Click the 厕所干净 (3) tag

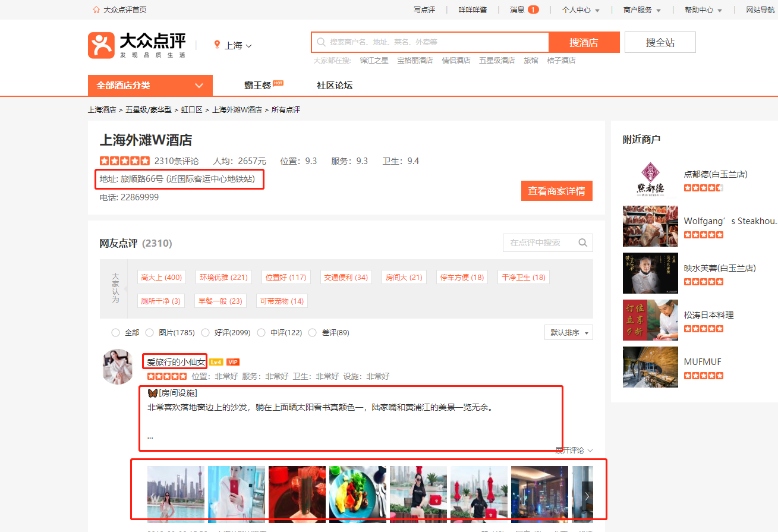[x=161, y=301]
